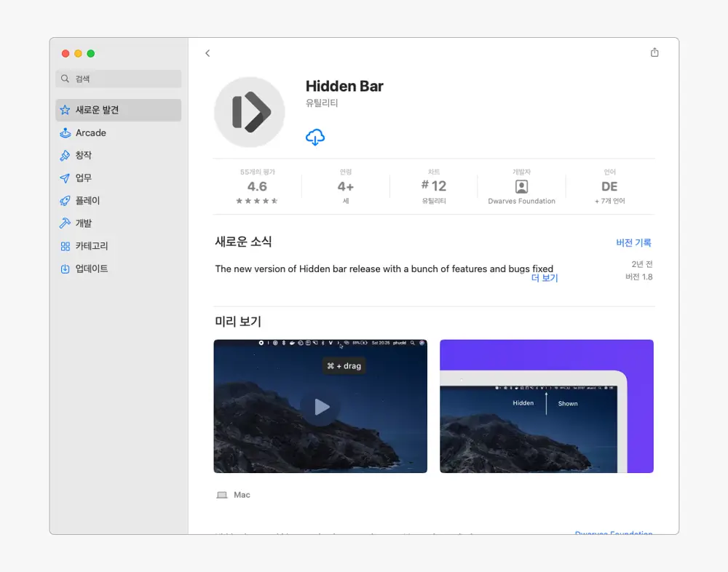The width and height of the screenshot is (728, 572).
Task: Expand release notes with 더 보기
Action: click(x=545, y=278)
